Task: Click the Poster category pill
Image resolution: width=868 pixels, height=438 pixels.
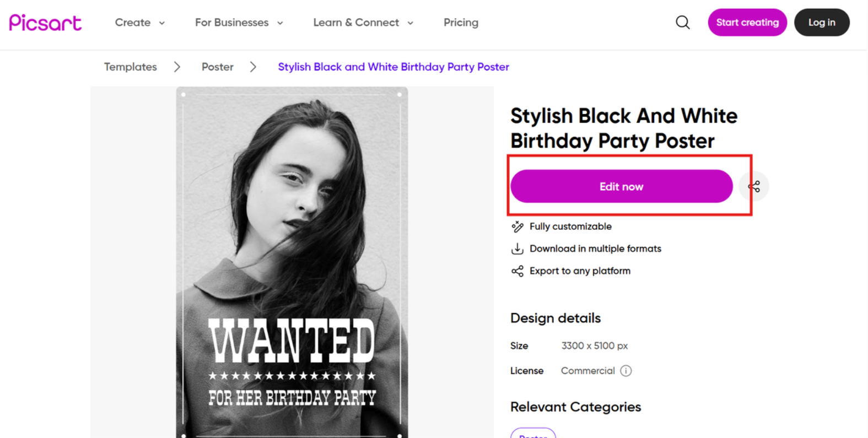Action: tap(533, 435)
